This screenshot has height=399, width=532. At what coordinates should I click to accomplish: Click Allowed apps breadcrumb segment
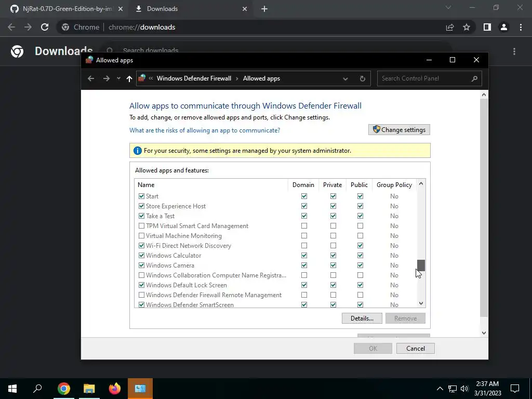pyautogui.click(x=261, y=78)
